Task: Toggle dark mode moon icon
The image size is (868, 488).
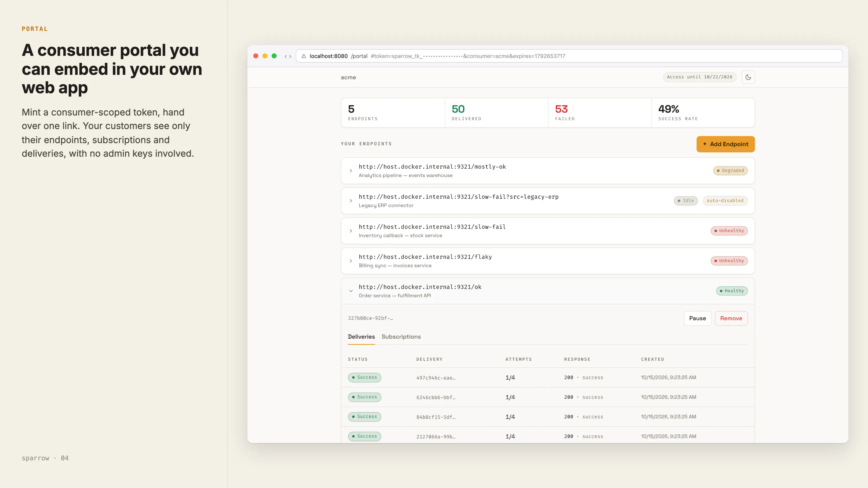Action: 748,77
